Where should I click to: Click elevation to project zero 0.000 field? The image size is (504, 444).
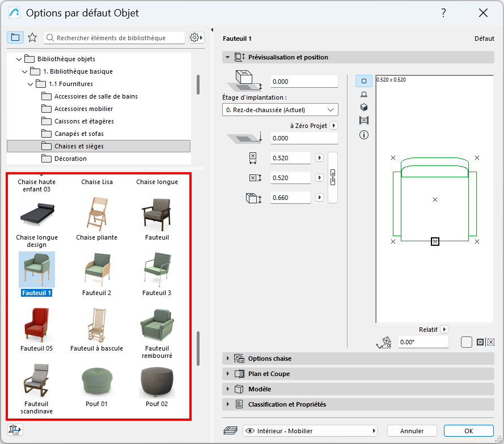[x=304, y=138]
